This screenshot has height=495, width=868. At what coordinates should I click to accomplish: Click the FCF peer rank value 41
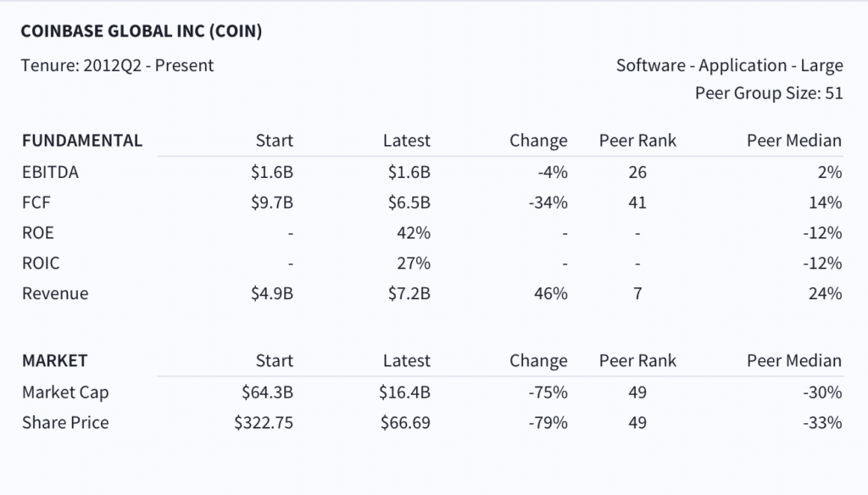pyautogui.click(x=637, y=203)
